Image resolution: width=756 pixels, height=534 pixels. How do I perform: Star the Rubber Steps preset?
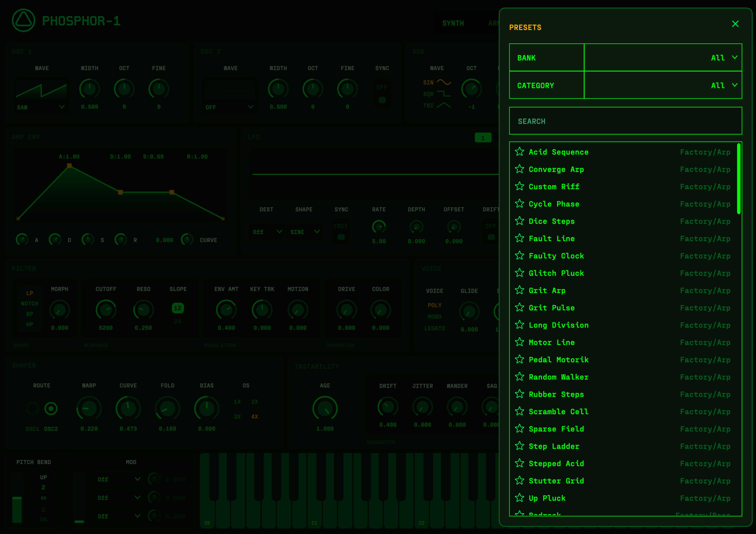click(x=519, y=394)
